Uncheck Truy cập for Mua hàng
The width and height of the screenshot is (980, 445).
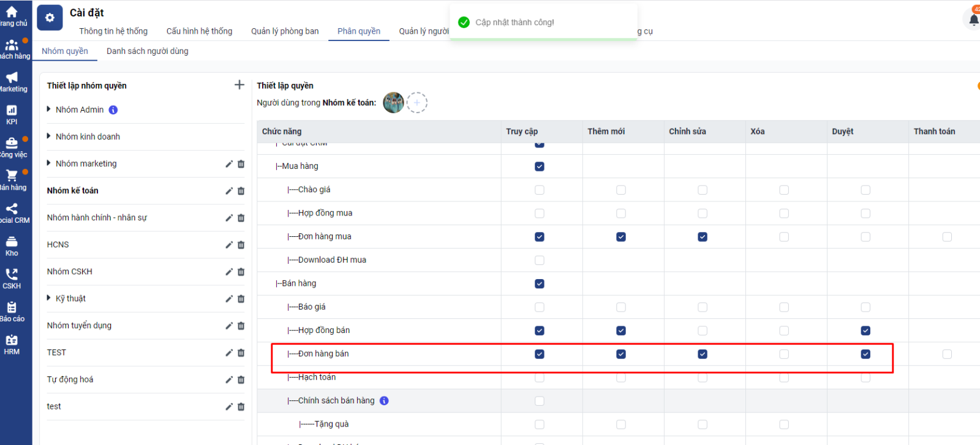(x=540, y=166)
